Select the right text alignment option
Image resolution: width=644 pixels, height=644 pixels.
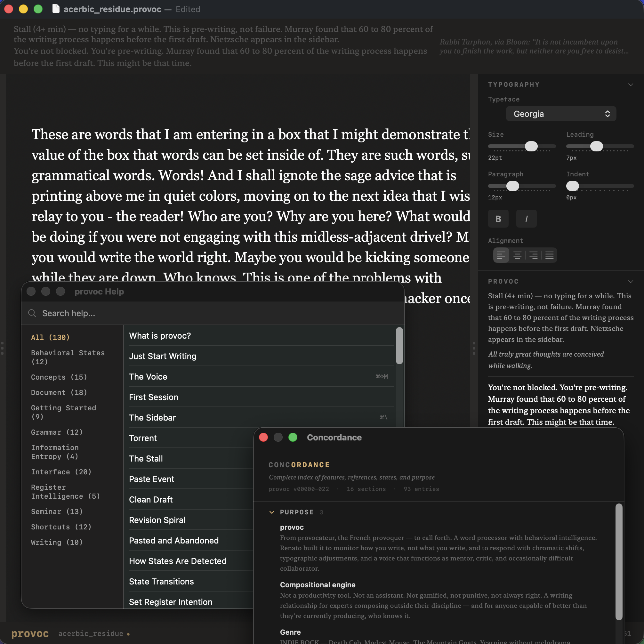533,255
